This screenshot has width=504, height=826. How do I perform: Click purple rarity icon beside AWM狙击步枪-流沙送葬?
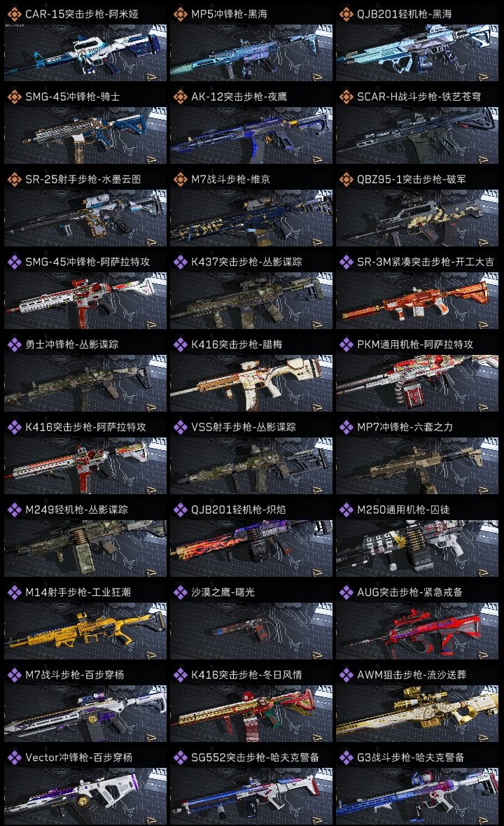click(346, 675)
